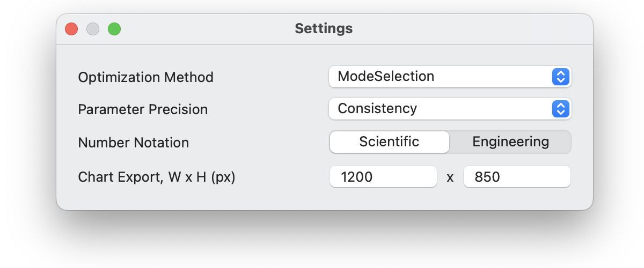
Task: Open the Parameter Precision dropdown
Action: [450, 109]
